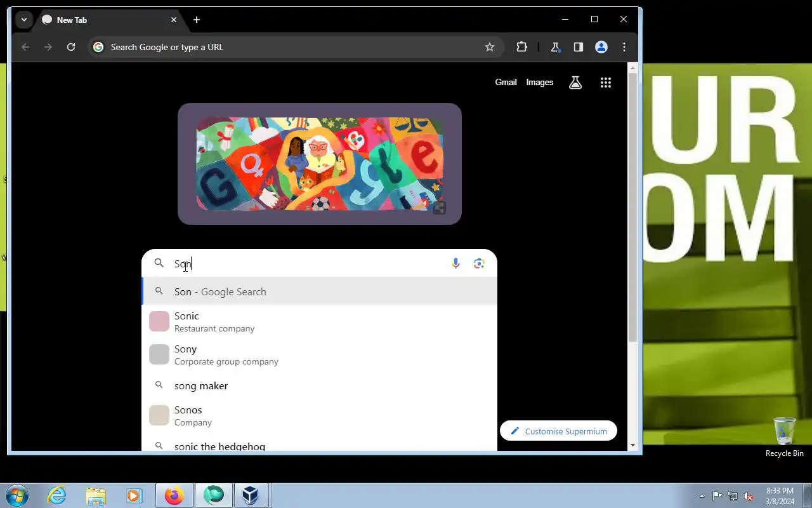Click the Show desktop strip

click(x=807, y=495)
